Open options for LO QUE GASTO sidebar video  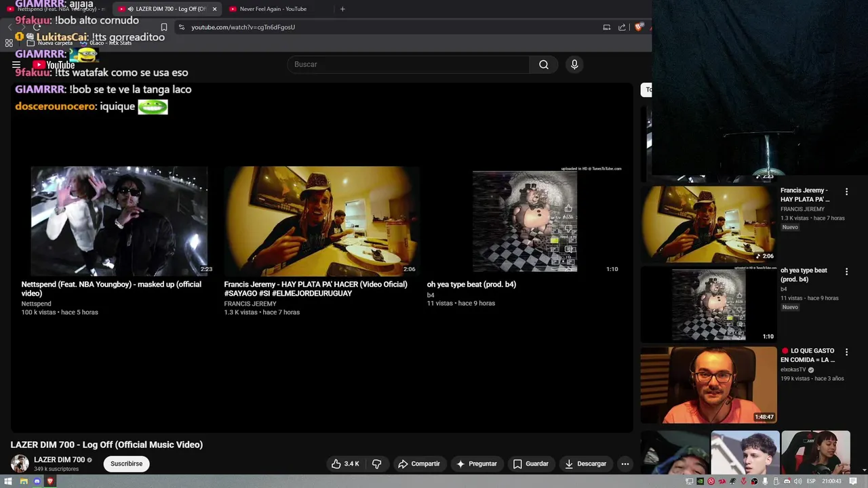click(x=846, y=352)
